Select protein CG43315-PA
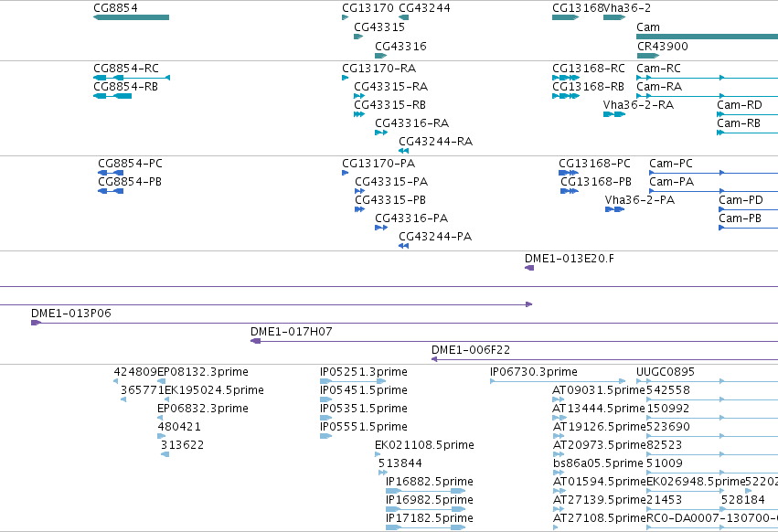 [391, 182]
